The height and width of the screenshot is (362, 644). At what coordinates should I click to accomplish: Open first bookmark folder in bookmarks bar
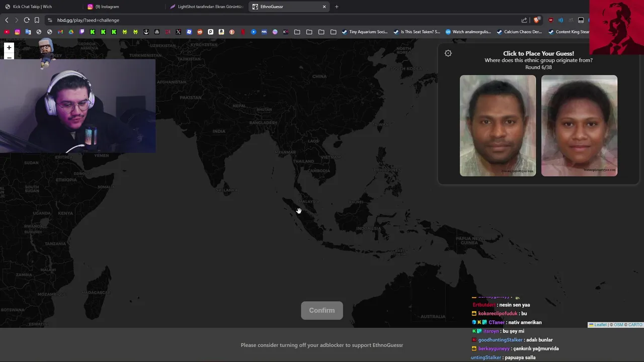pos(297,32)
